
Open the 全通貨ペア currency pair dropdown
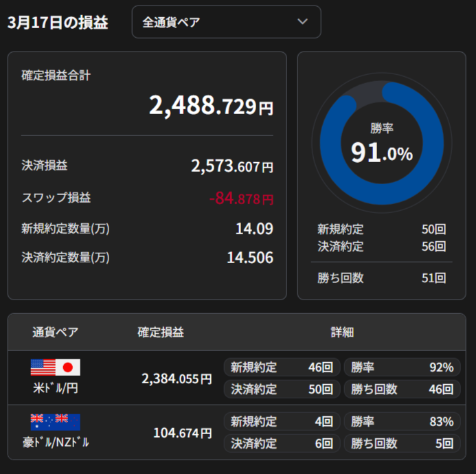(226, 22)
